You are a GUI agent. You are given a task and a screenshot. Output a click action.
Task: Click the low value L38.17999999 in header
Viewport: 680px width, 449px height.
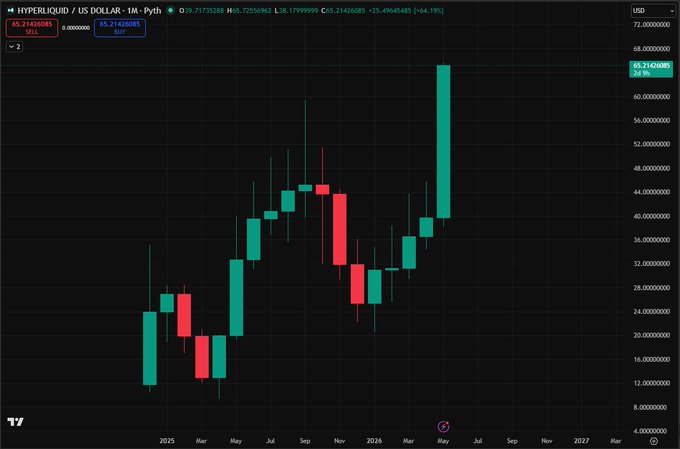(x=296, y=10)
